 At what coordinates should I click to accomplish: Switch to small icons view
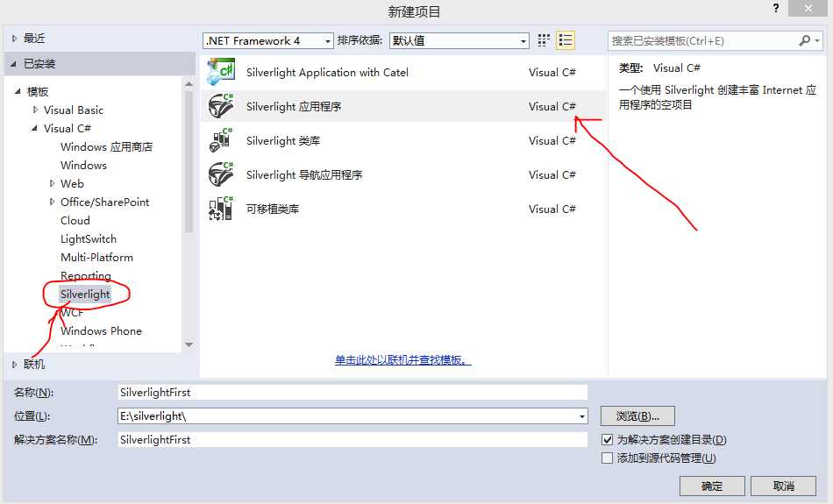(x=544, y=40)
